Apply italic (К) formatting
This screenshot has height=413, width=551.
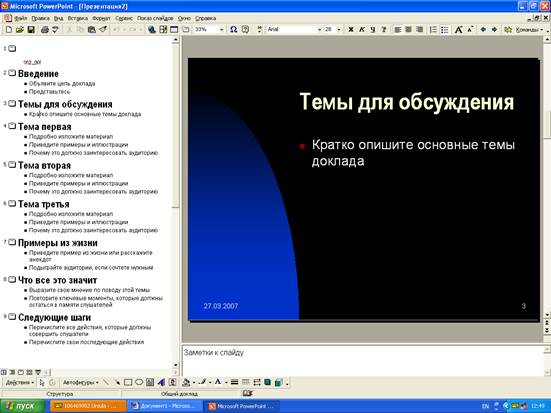(x=362, y=30)
